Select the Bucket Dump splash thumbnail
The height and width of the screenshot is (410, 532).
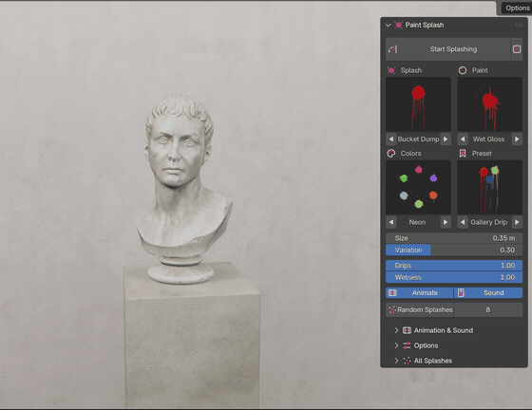418,104
